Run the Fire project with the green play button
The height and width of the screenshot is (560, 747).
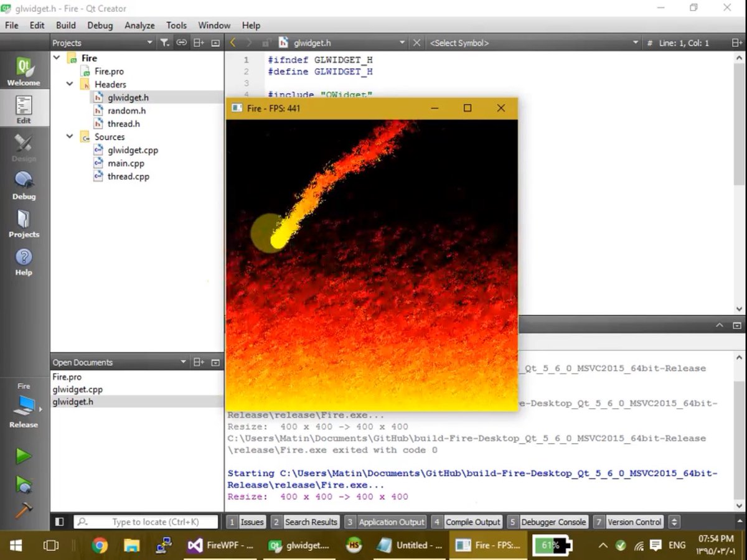24,455
